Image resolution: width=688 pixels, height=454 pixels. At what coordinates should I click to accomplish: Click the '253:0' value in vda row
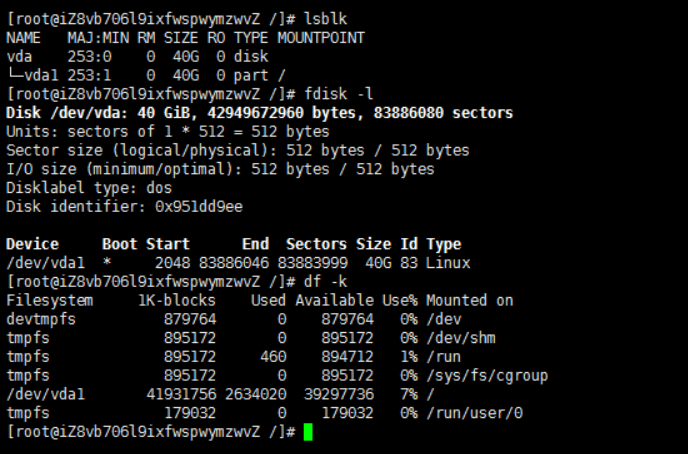point(90,57)
